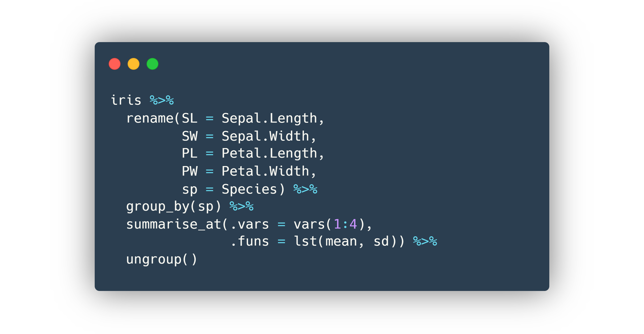The height and width of the screenshot is (334, 644).
Task: Click the pipe operator after iris
Action: click(162, 101)
